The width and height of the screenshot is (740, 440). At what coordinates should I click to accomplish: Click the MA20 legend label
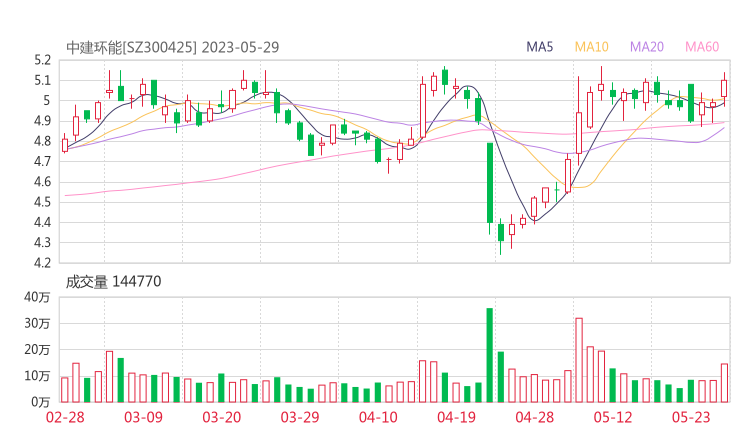[647, 47]
